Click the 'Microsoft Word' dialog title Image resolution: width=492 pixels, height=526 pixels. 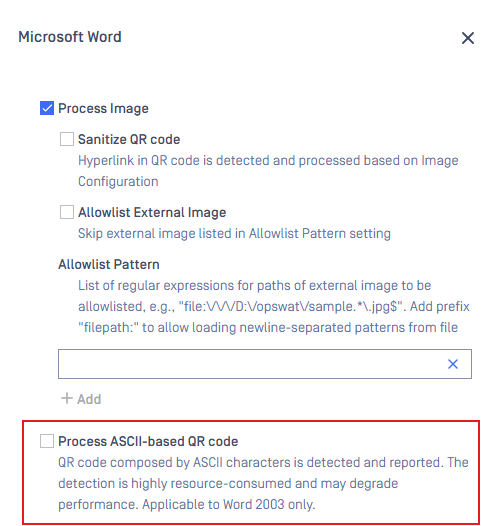pos(70,37)
